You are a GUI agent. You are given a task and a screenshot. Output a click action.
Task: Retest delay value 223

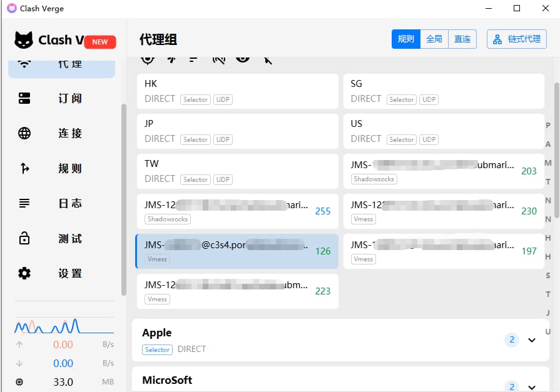322,291
